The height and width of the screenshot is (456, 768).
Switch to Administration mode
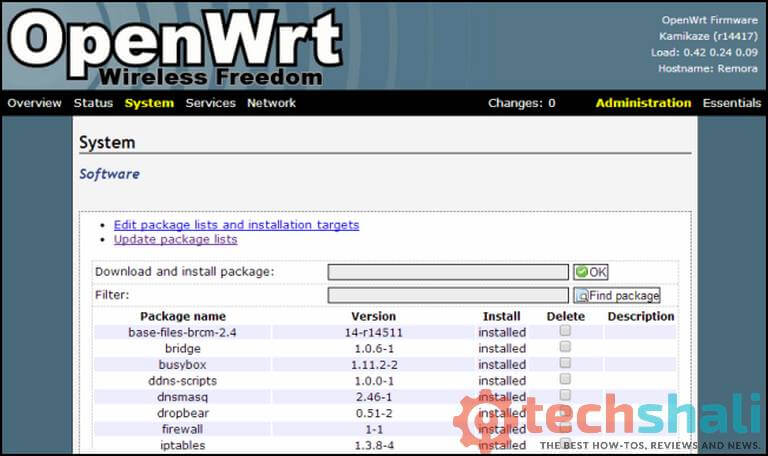tap(644, 103)
